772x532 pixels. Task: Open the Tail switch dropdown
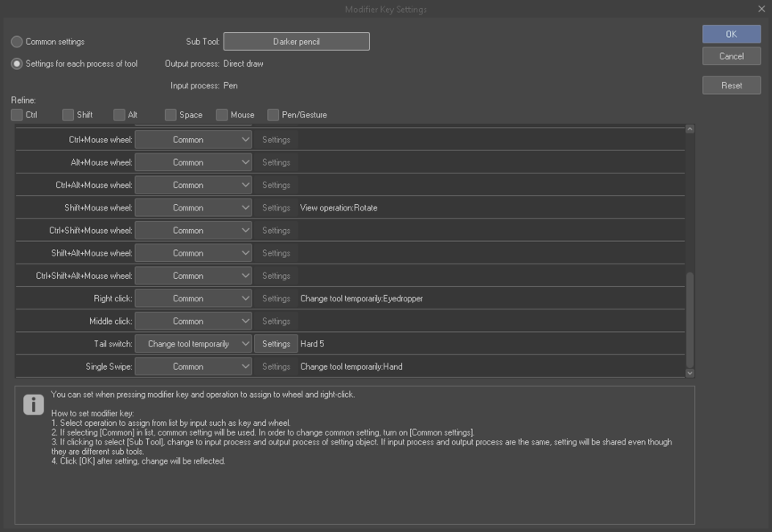193,343
